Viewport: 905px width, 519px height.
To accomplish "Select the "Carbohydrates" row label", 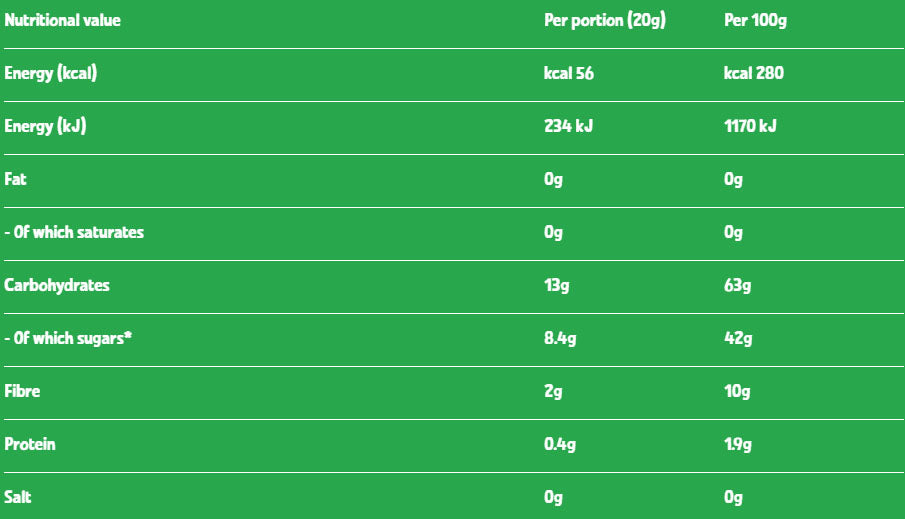I will (x=57, y=285).
